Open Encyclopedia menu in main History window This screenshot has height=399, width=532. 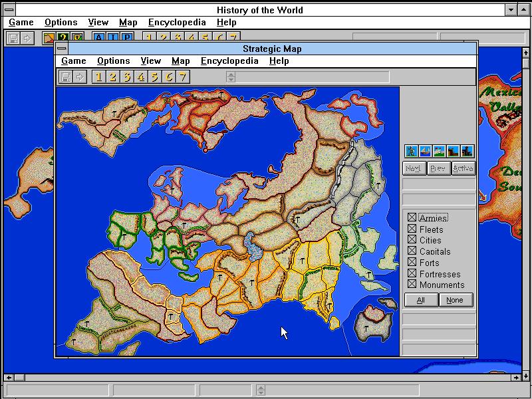[177, 23]
